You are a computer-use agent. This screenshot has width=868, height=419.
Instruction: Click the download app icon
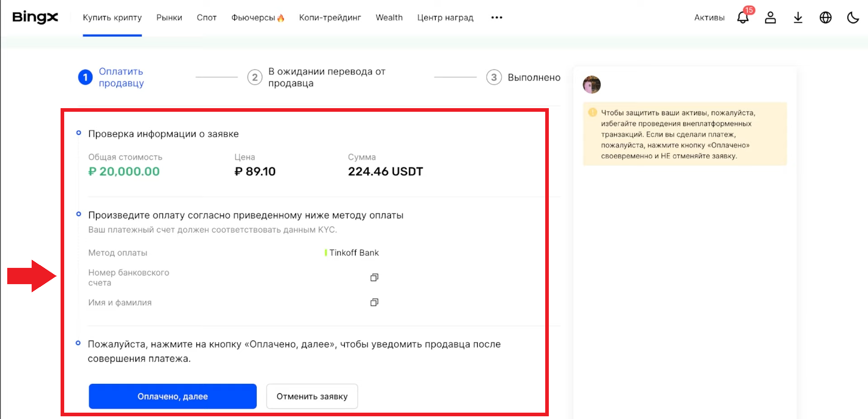click(x=798, y=18)
